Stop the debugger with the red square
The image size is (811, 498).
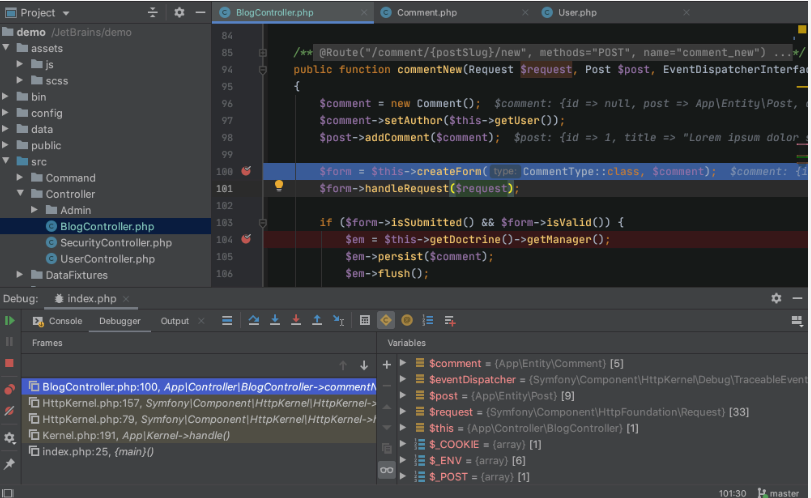(x=9, y=363)
